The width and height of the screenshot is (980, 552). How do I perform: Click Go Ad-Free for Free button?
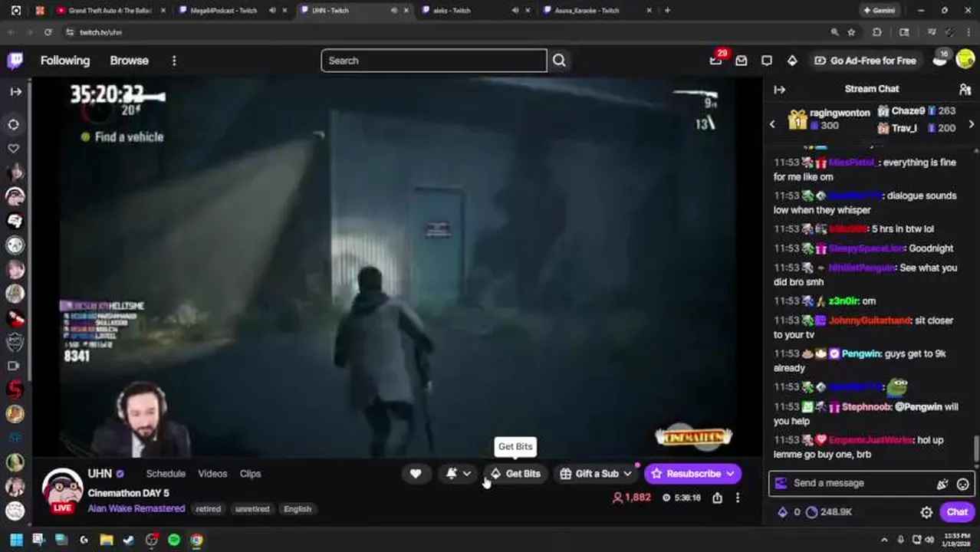click(865, 61)
